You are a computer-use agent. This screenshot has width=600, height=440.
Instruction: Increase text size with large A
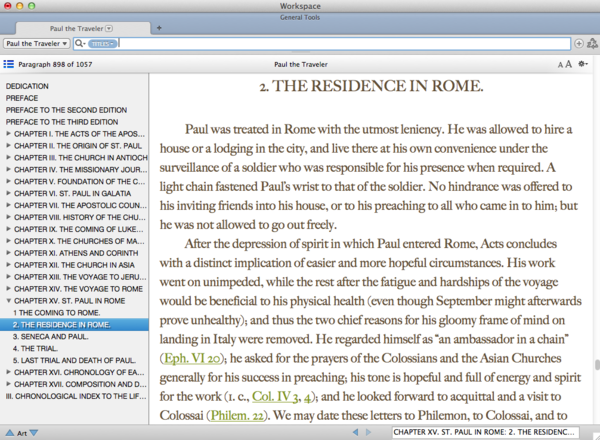coord(569,64)
